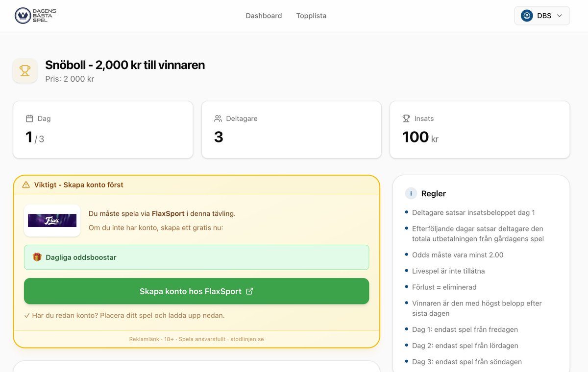The height and width of the screenshot is (372, 588).
Task: Click the FlaxSport logo thumbnail
Action: tap(52, 220)
